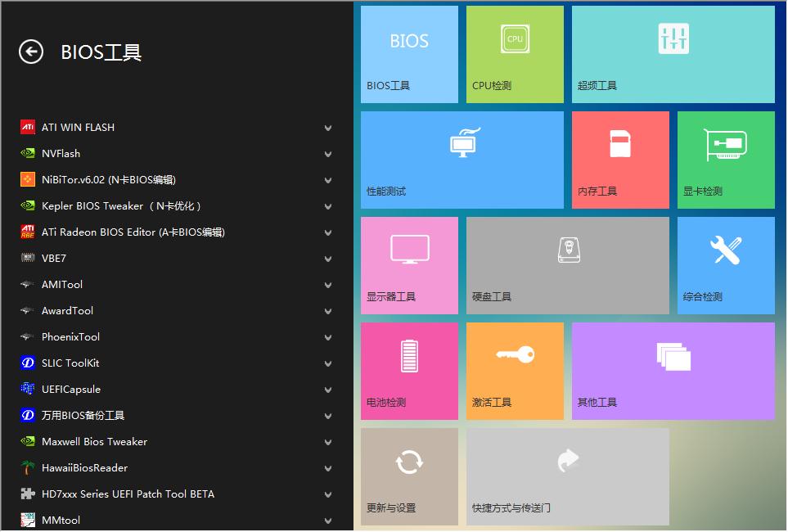Screen dimensions: 788x532
Task: Select the 'NVFlash' label
Action: [x=61, y=153]
